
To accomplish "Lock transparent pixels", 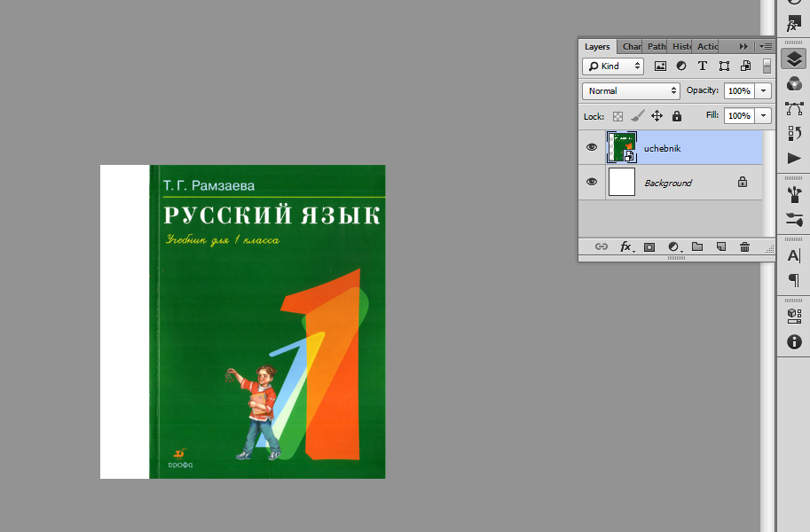I will [x=617, y=116].
